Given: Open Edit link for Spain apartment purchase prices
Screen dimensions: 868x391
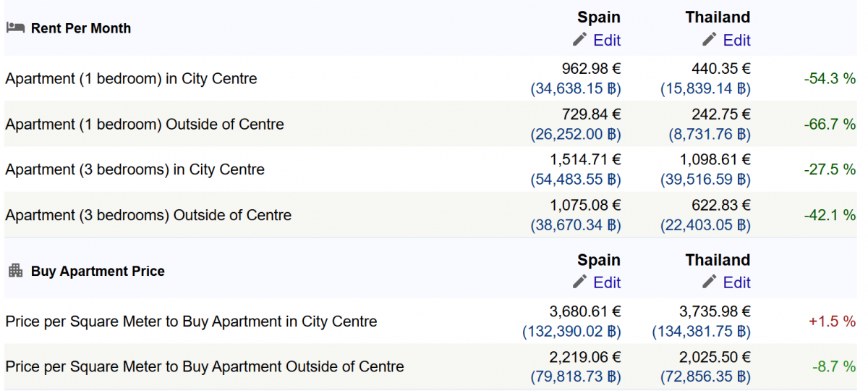Looking at the screenshot, I should pos(607,282).
